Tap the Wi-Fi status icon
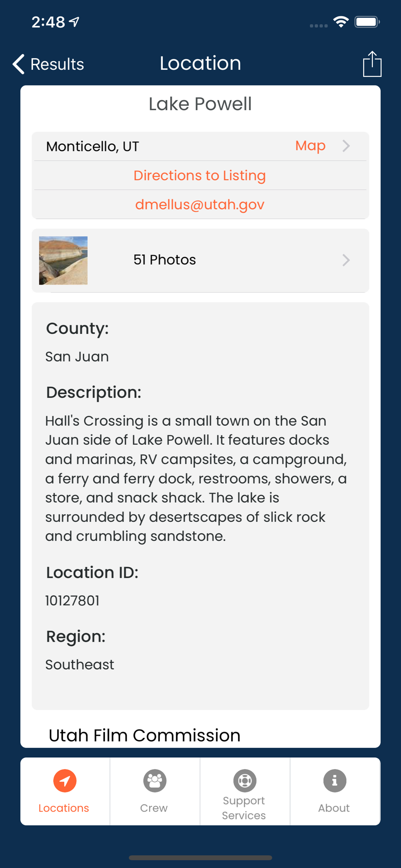The image size is (401, 868). tap(341, 22)
